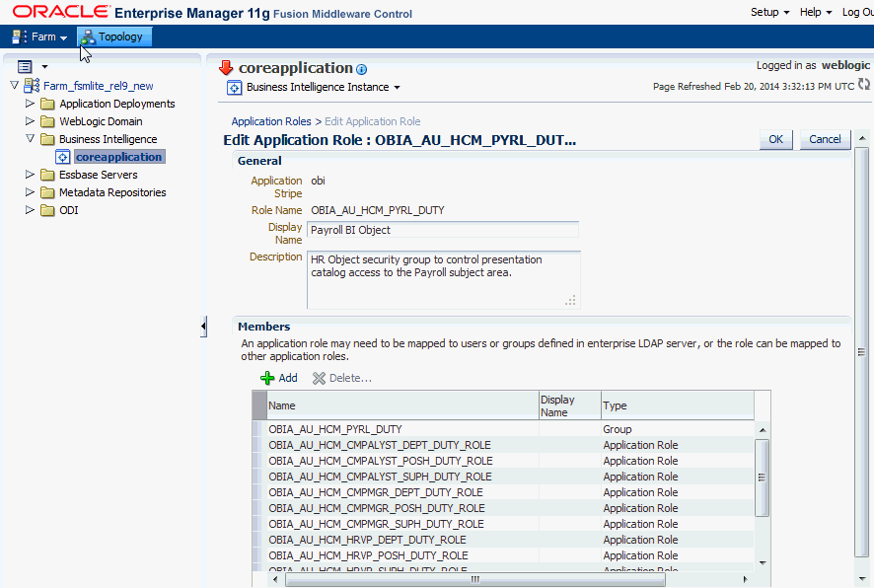Expand the WebLogic Domain folder
The height and width of the screenshot is (588, 874).
coord(30,121)
